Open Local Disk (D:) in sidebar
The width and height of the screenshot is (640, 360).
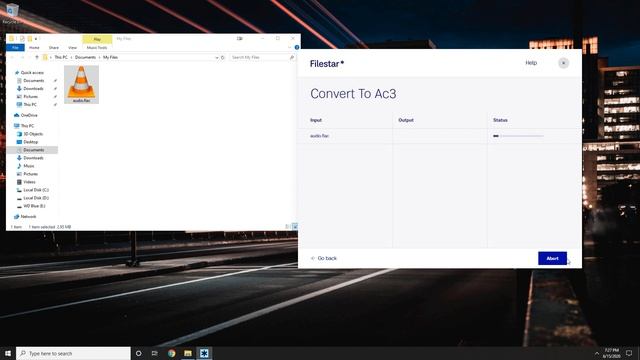click(x=36, y=198)
